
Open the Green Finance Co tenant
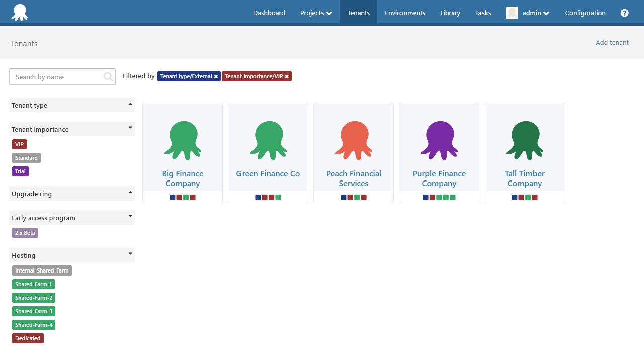click(x=268, y=173)
